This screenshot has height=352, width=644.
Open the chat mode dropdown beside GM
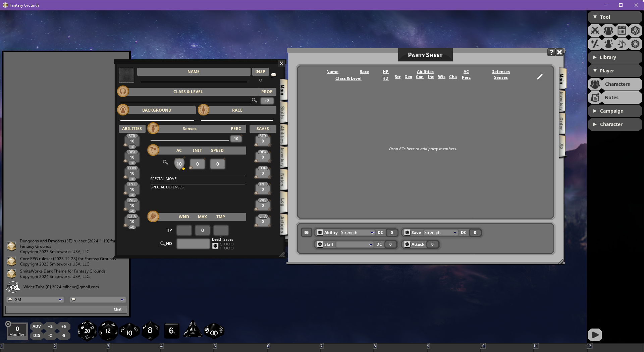[98, 300]
